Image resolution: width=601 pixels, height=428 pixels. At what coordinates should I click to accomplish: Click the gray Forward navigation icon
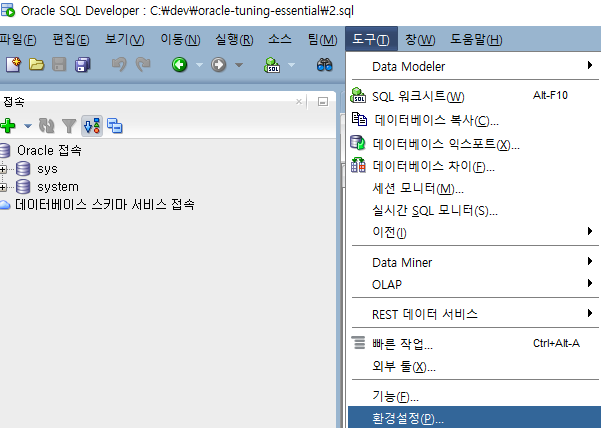point(218,64)
